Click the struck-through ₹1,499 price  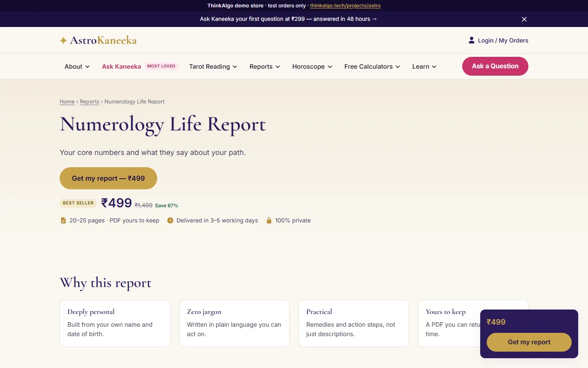[x=143, y=206]
